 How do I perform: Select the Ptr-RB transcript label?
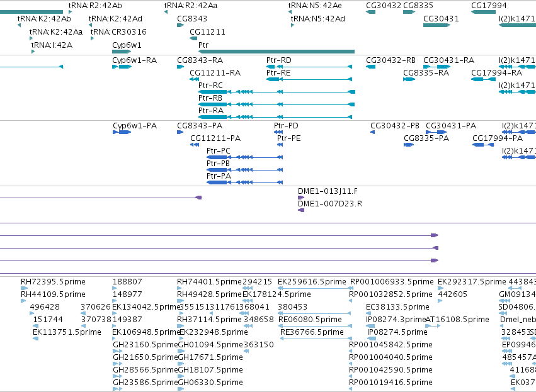(210, 98)
